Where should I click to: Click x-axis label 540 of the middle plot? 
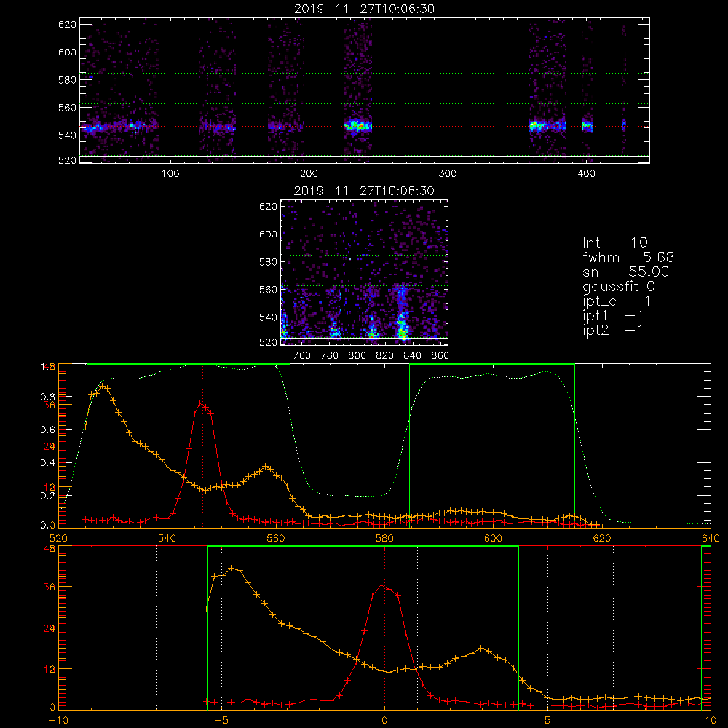167,538
